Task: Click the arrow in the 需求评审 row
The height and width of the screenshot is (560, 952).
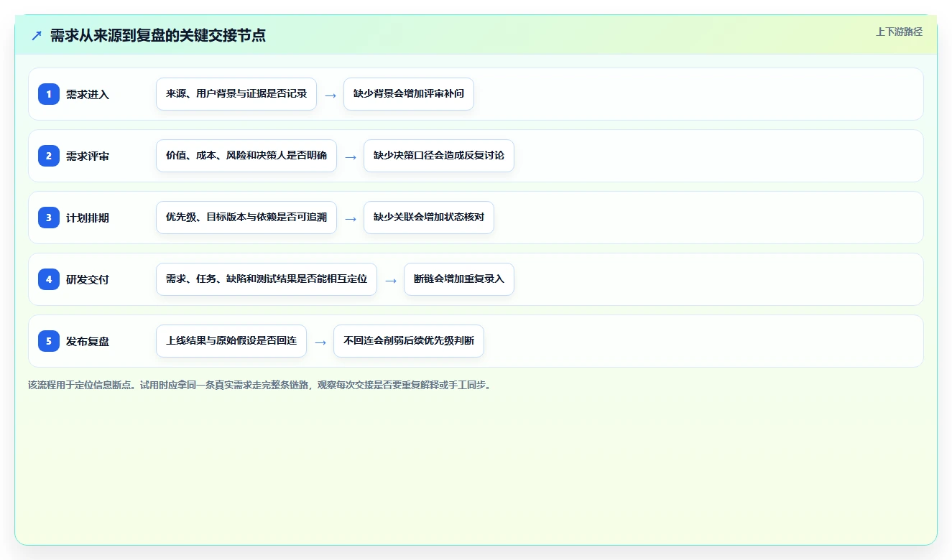Action: 351,157
